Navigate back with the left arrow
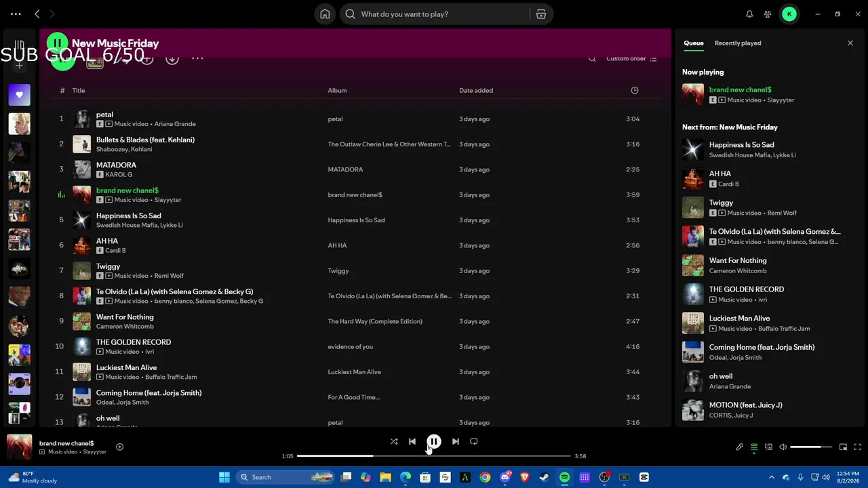Viewport: 868px width, 488px height. click(x=37, y=14)
